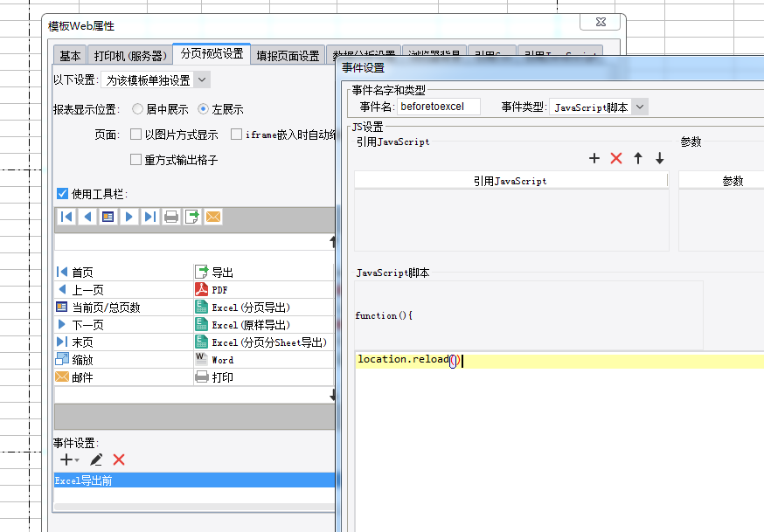The height and width of the screenshot is (532, 764).
Task: Click the next page toolbar icon
Action: [x=129, y=217]
